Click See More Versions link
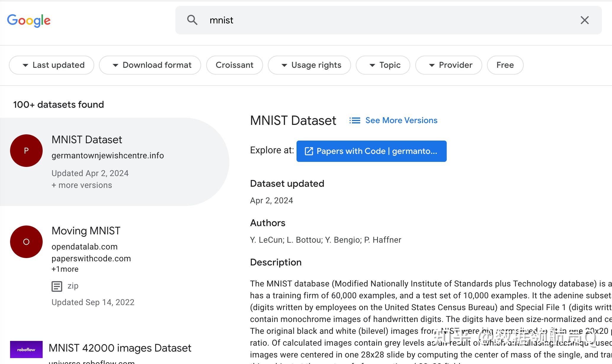612x364 pixels. [401, 120]
